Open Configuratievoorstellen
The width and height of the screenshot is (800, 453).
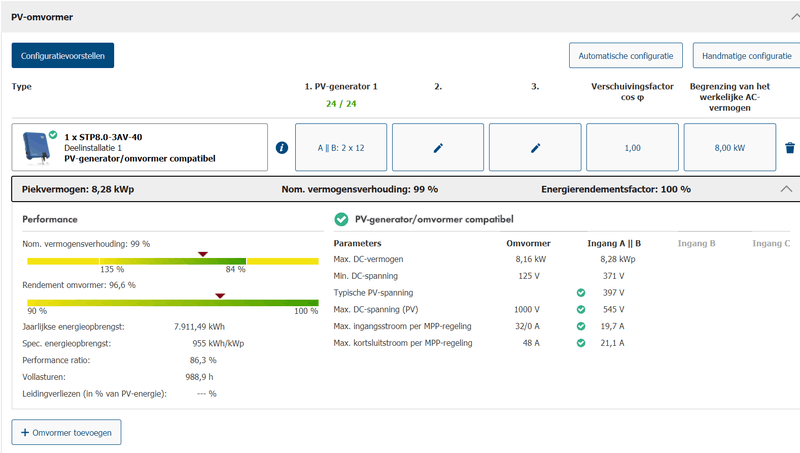pos(63,55)
